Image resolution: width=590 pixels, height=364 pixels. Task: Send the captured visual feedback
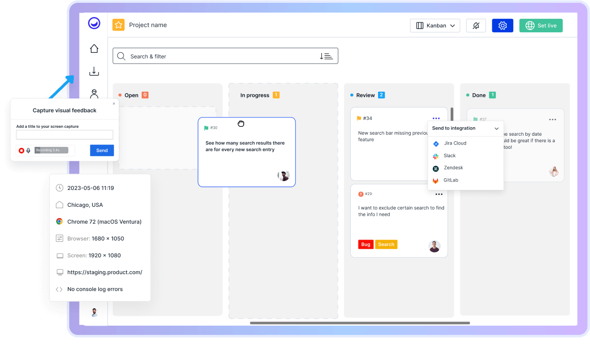(102, 150)
